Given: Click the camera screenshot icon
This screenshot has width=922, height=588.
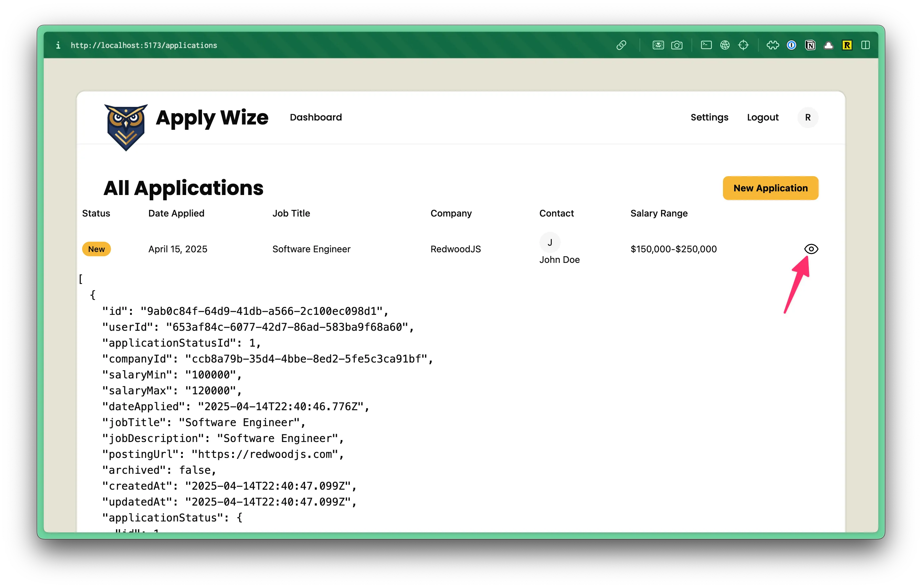Looking at the screenshot, I should (x=677, y=45).
